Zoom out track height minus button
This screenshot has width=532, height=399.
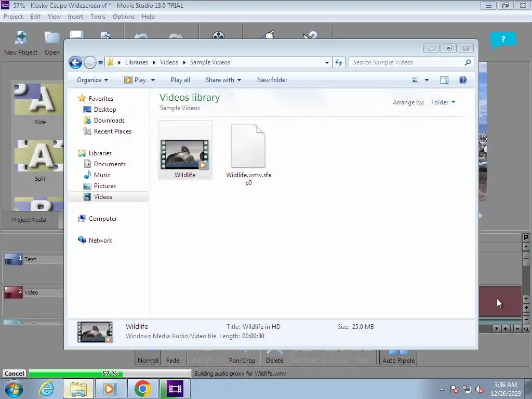[526, 320]
